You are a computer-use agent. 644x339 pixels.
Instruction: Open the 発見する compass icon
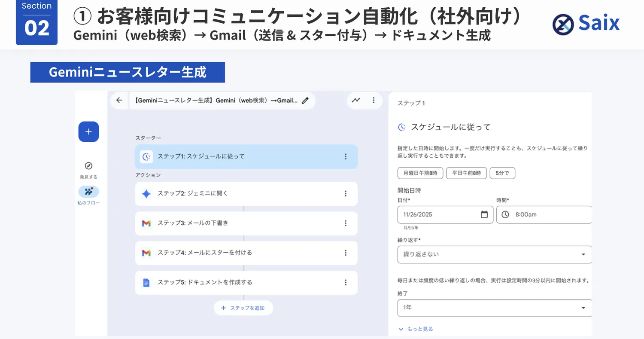88,166
